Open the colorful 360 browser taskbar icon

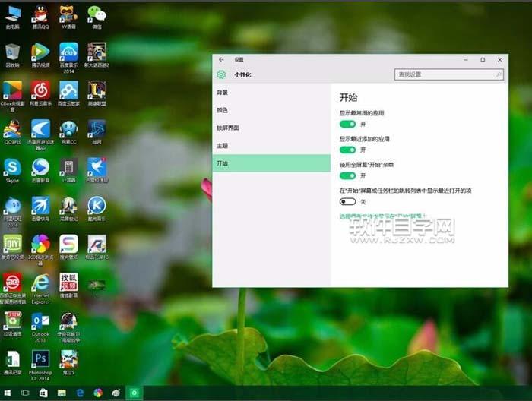pos(98,393)
